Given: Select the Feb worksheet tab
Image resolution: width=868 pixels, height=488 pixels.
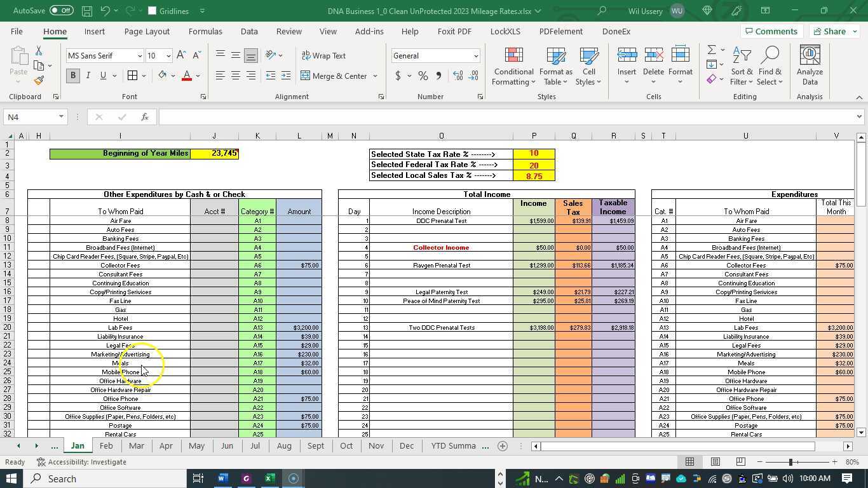Looking at the screenshot, I should coord(105,445).
